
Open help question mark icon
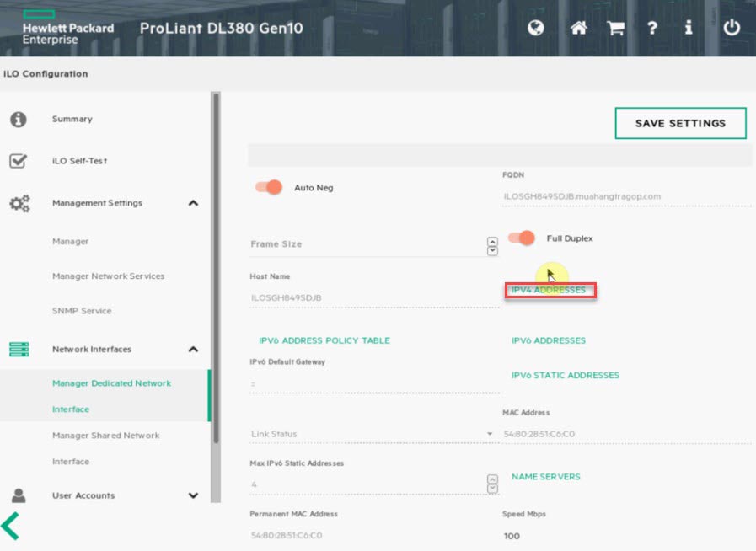click(x=652, y=28)
